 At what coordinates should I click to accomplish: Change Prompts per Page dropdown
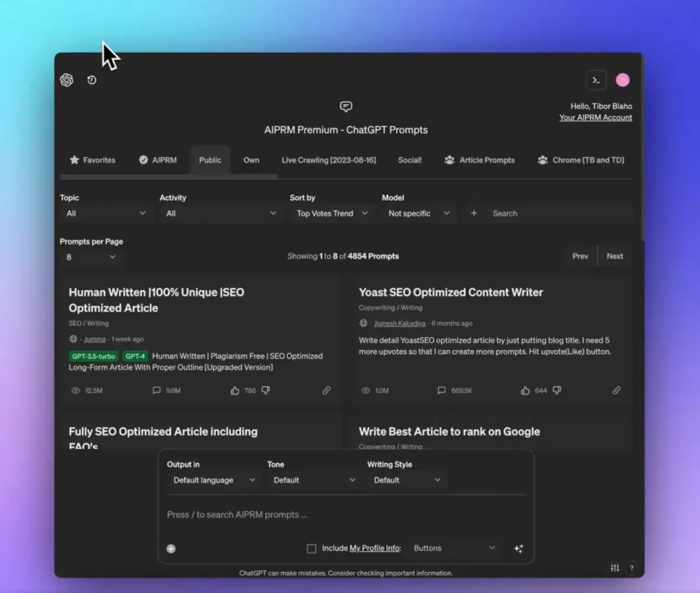(x=91, y=257)
